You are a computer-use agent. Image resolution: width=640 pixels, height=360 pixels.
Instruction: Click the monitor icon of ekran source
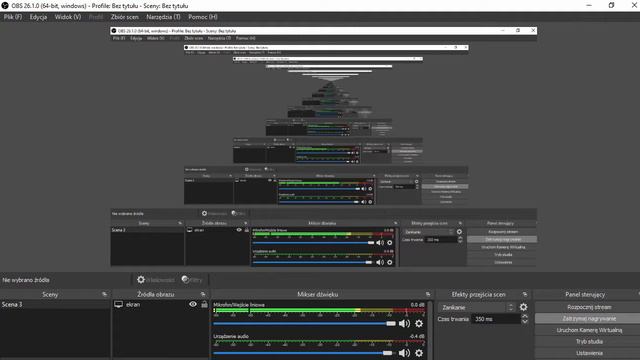pyautogui.click(x=118, y=304)
